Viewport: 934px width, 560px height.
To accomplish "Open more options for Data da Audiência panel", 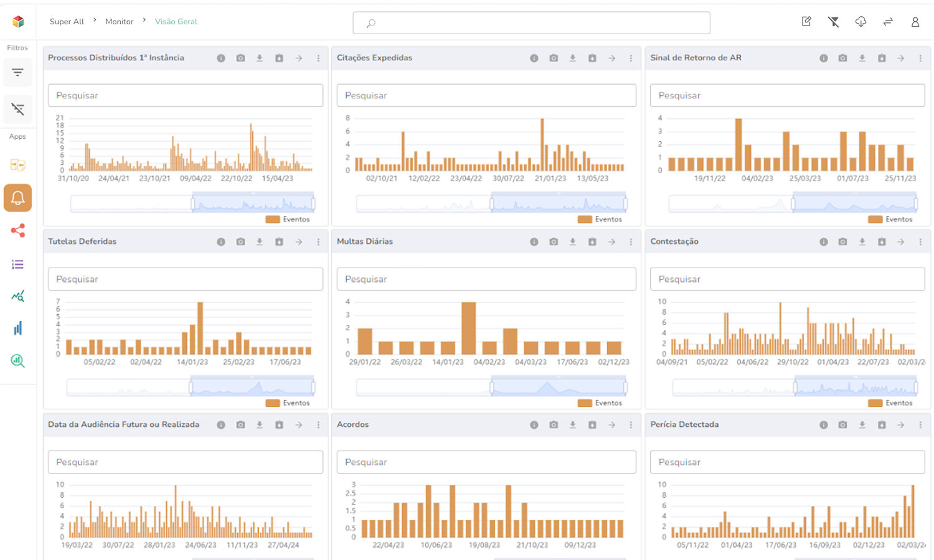I will [x=318, y=425].
